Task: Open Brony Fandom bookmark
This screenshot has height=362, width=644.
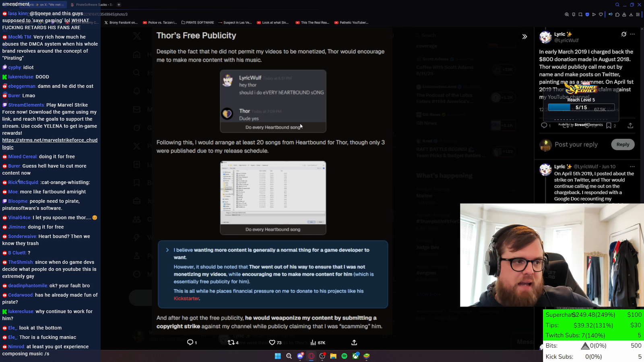Action: [x=121, y=23]
